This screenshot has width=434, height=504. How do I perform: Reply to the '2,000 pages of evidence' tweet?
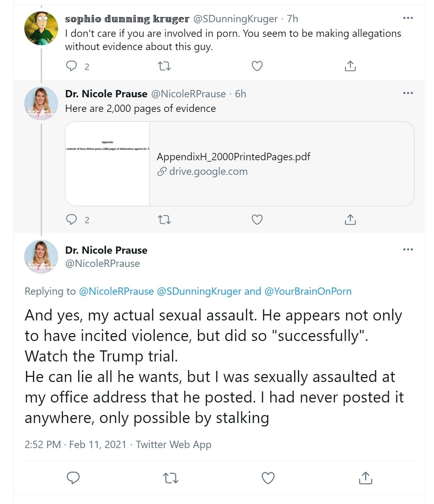point(72,219)
